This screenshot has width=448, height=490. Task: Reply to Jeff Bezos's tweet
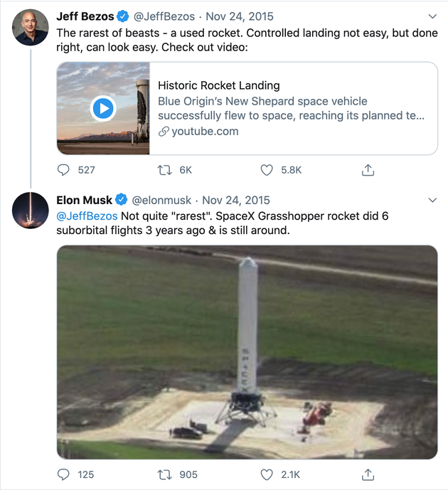click(64, 170)
